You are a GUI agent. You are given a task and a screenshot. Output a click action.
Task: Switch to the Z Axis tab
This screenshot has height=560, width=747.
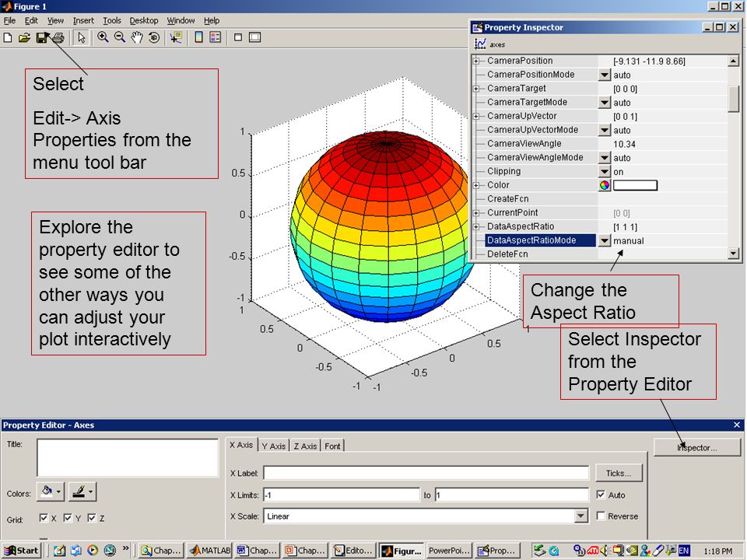pyautogui.click(x=305, y=446)
